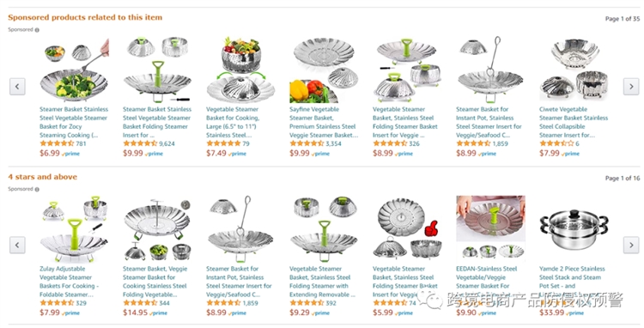
Task: Open the 3,354 reviews count link
Action: coord(333,143)
